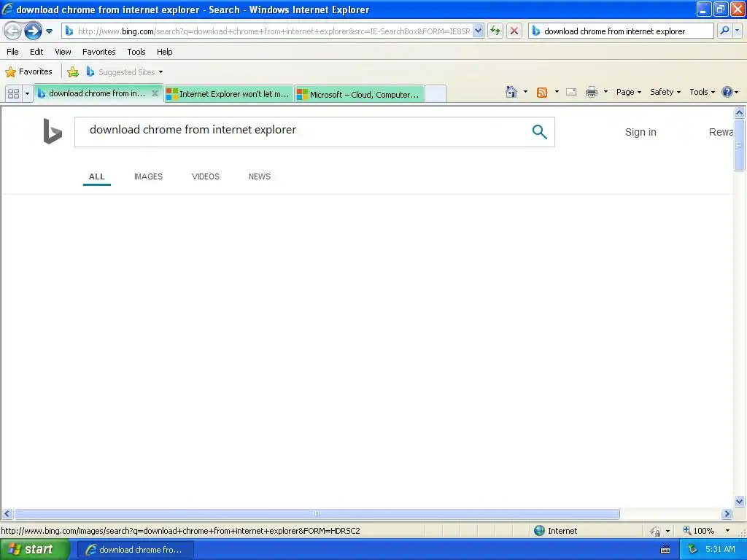Image resolution: width=747 pixels, height=560 pixels.
Task: Click the horizontal scrollbar thumb
Action: point(317,514)
